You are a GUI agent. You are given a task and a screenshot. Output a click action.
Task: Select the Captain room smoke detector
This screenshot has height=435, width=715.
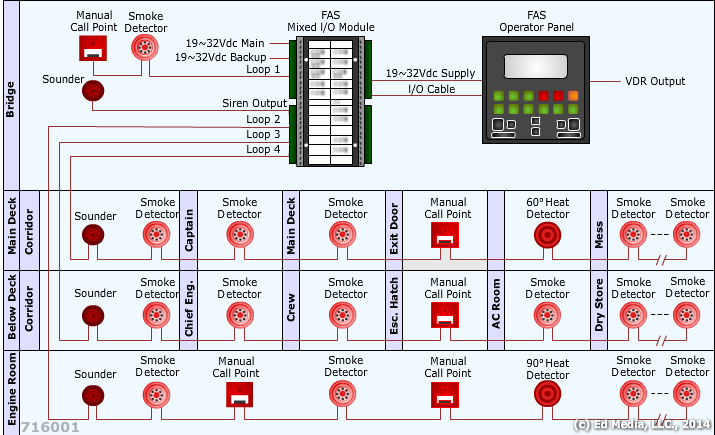pyautogui.click(x=239, y=235)
